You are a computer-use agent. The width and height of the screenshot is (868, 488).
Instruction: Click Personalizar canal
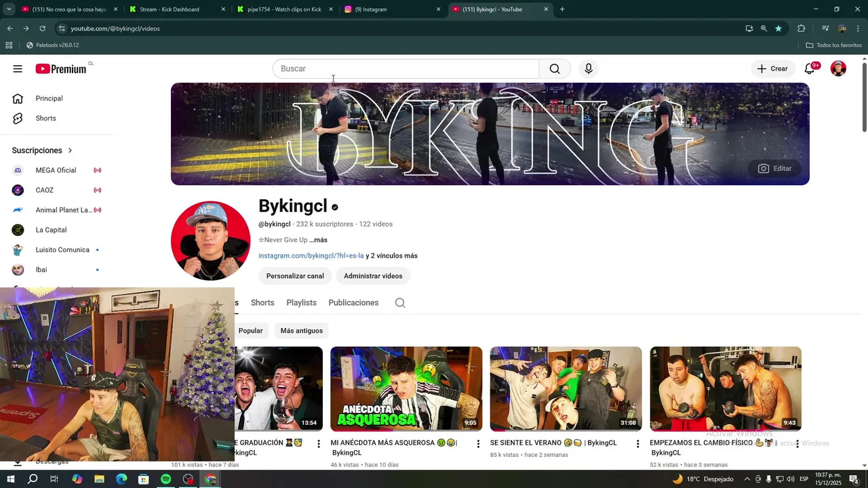tap(295, 276)
